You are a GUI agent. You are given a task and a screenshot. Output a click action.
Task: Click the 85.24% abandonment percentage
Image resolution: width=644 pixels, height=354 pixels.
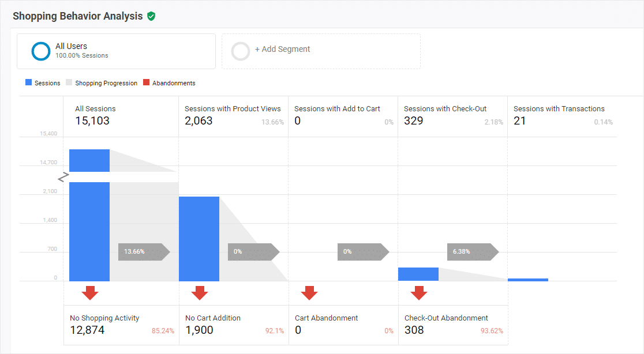click(x=163, y=330)
